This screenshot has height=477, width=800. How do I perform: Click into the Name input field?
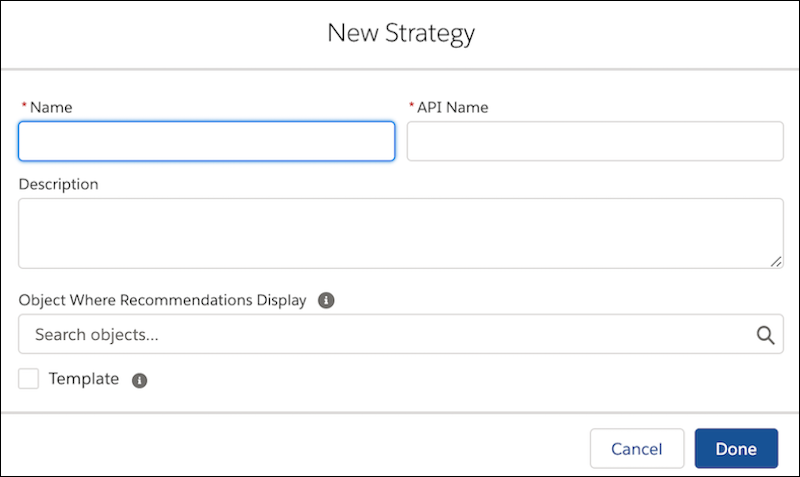tap(207, 141)
